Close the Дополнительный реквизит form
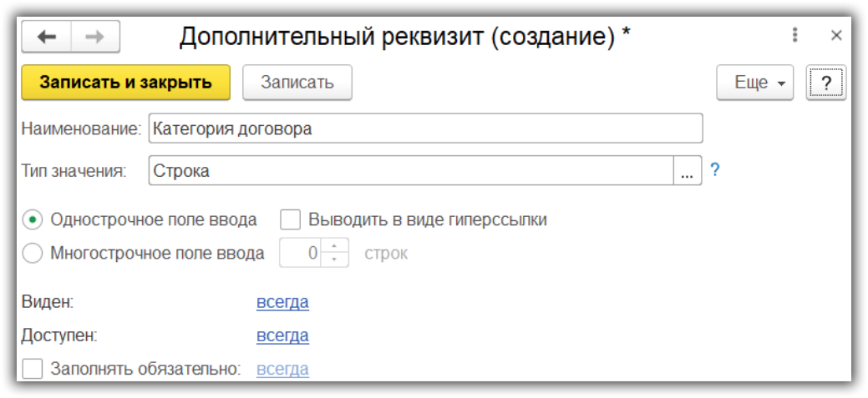The width and height of the screenshot is (868, 398). pos(836,35)
